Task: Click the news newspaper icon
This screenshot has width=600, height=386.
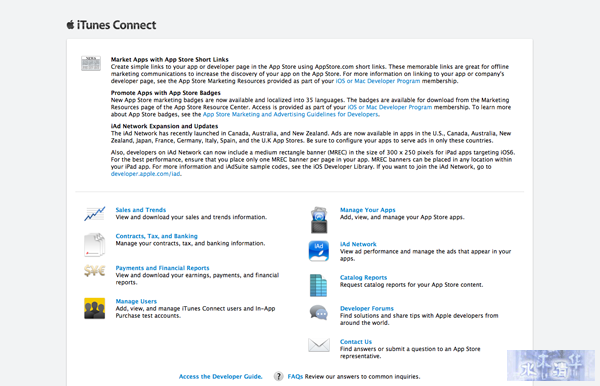Action: [91, 63]
